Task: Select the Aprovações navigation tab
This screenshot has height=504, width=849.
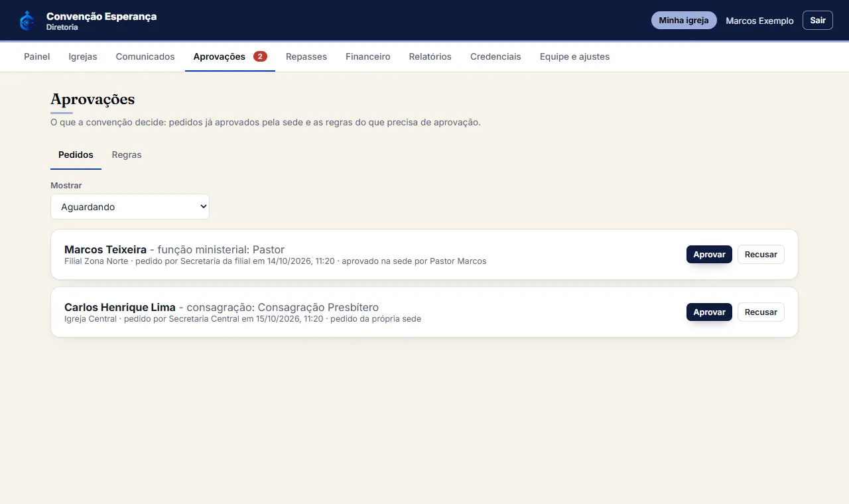Action: (230, 57)
